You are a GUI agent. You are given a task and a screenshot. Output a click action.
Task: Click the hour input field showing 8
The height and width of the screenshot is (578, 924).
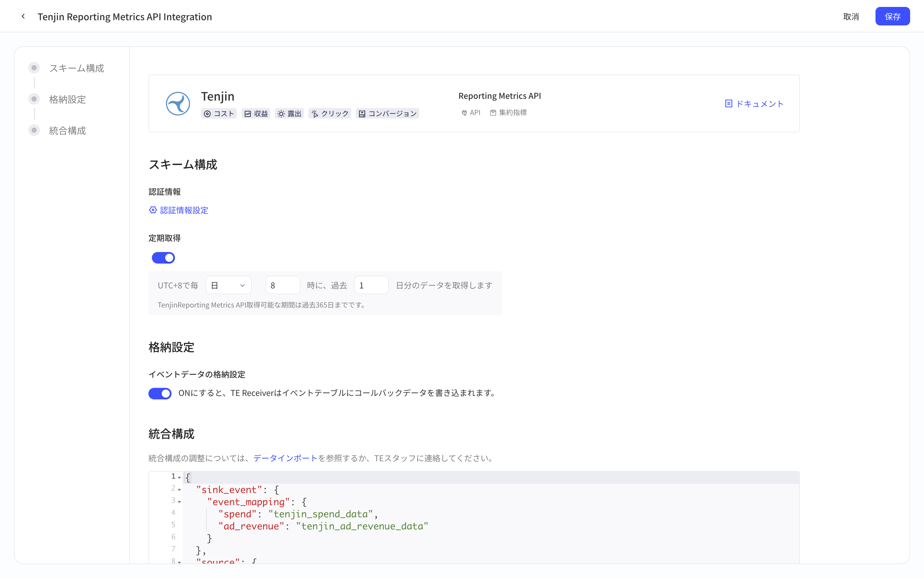[x=283, y=285]
